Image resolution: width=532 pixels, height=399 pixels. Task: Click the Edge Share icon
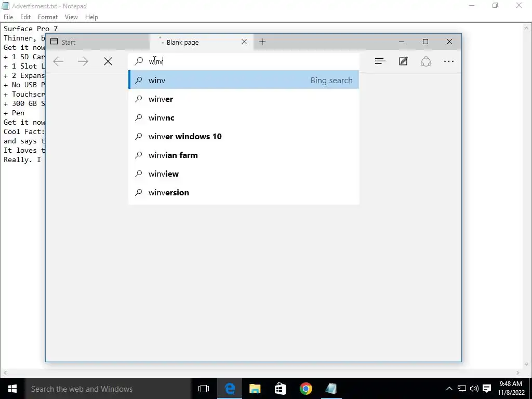pyautogui.click(x=426, y=61)
